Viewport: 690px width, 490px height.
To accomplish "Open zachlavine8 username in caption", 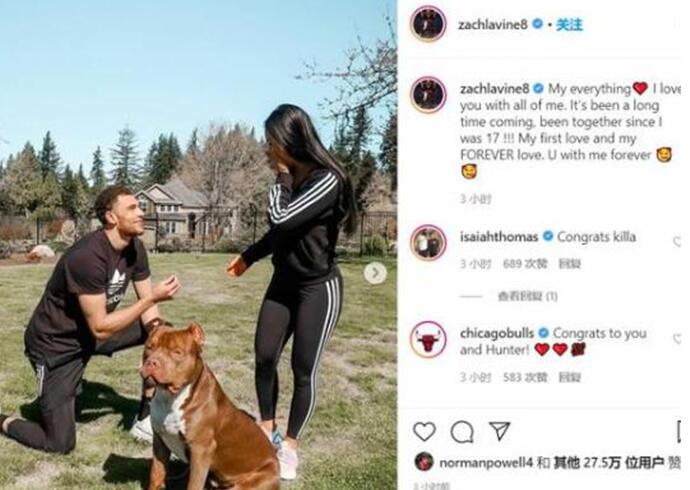I will 494,89.
